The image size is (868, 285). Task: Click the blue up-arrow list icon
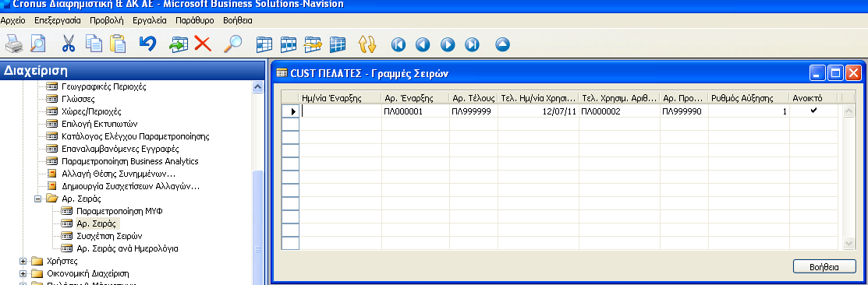[x=502, y=44]
